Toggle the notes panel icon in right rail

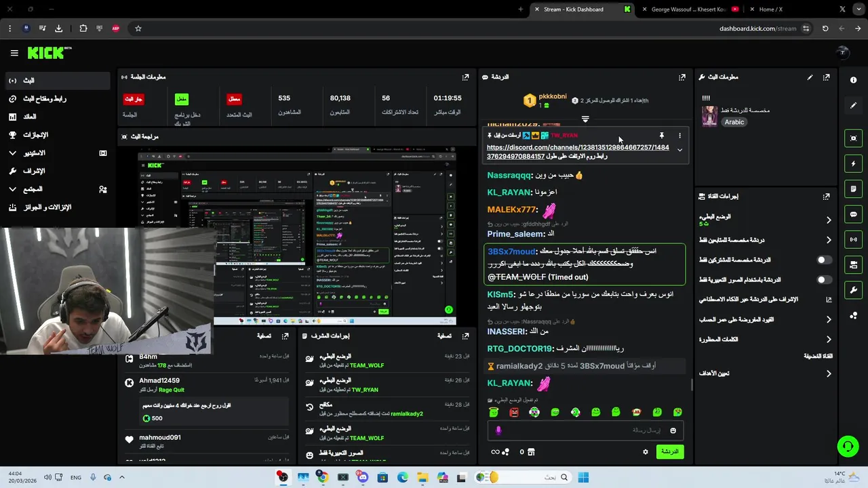pos(853,189)
